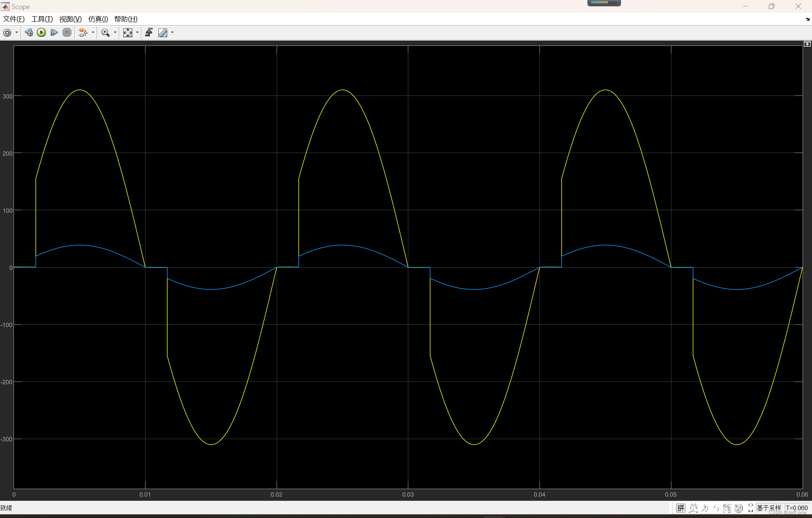
Task: Click the Scale Axes Limits icon
Action: (x=128, y=33)
